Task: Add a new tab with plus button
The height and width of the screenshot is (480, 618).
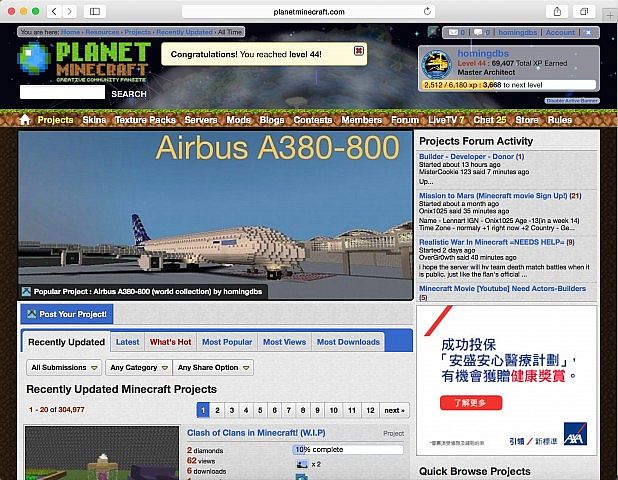Action: (610, 15)
